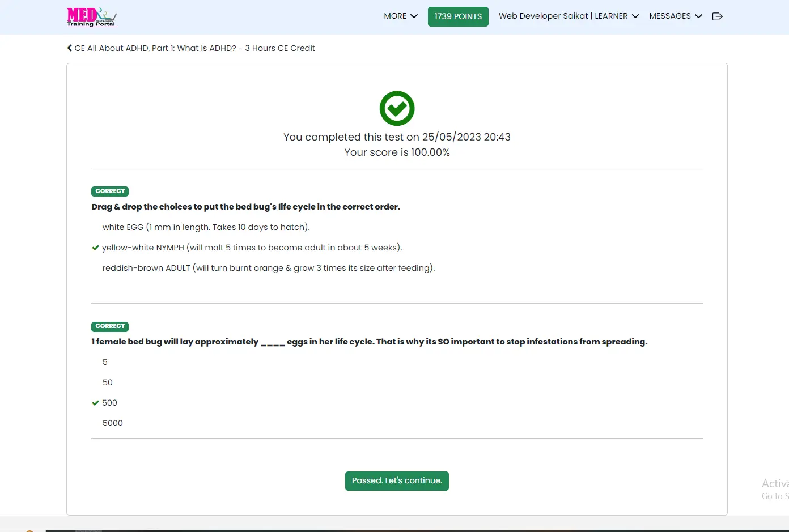The height and width of the screenshot is (532, 789).
Task: Click the 1739 POINTS button
Action: 458,16
